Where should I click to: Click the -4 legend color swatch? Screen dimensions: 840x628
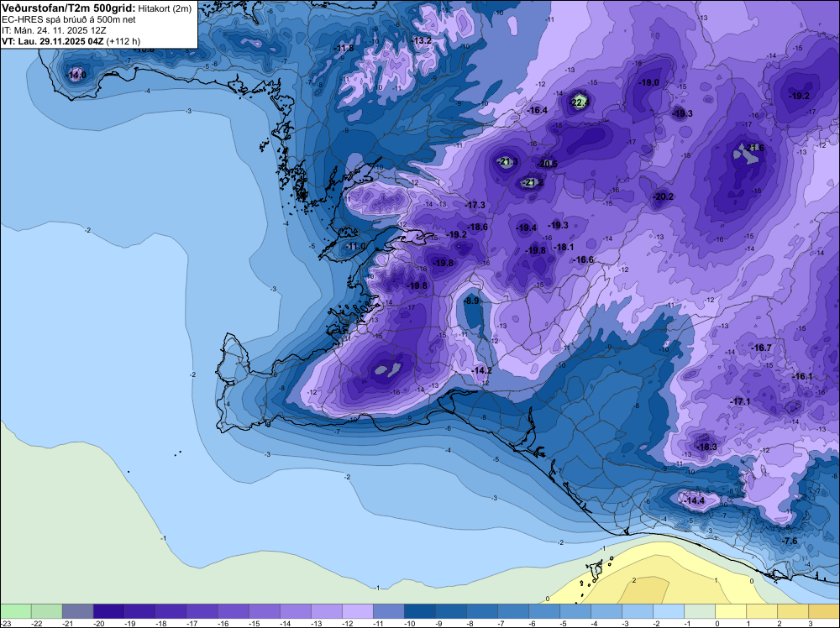click(606, 611)
